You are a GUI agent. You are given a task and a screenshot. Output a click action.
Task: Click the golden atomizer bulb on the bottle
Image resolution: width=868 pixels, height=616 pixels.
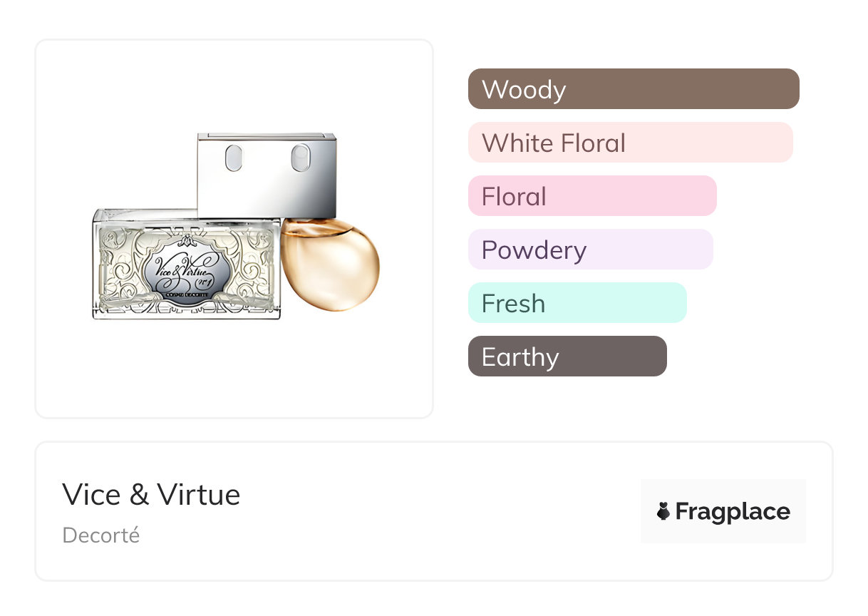329,264
